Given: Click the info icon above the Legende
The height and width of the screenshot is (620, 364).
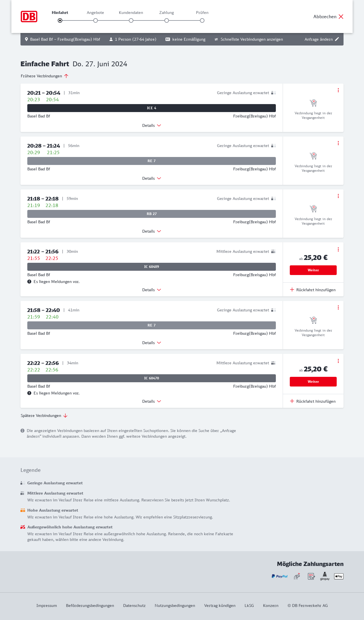Looking at the screenshot, I should (22, 431).
